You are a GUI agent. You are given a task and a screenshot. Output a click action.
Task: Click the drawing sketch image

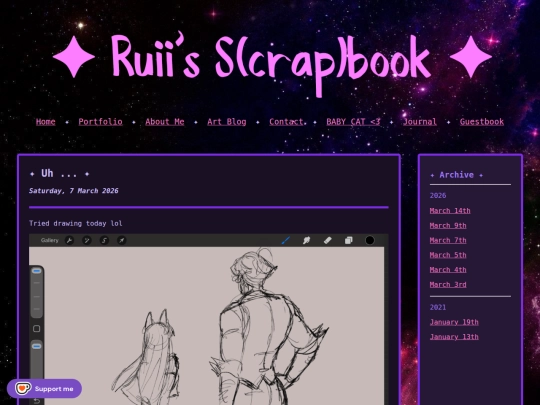click(209, 319)
